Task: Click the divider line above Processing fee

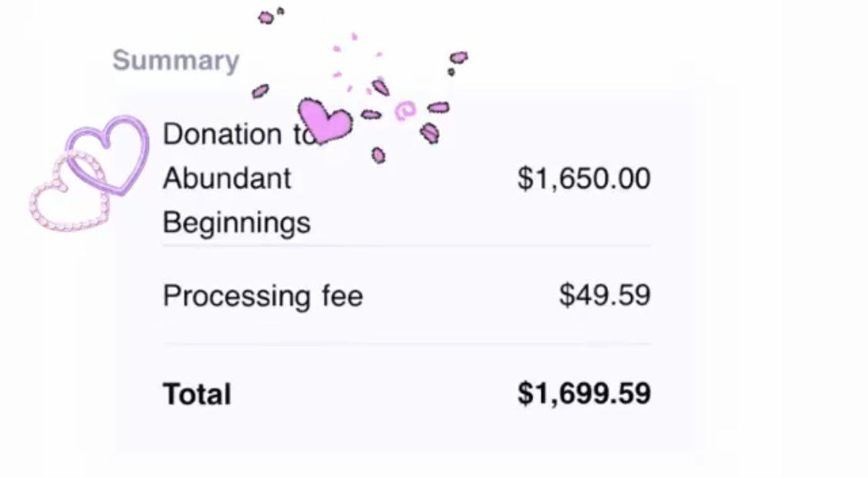Action: pyautogui.click(x=407, y=246)
